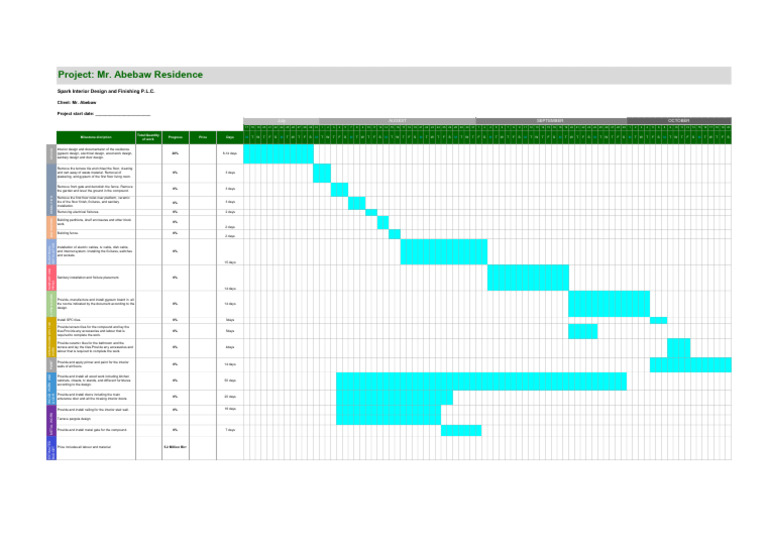The width and height of the screenshot is (768, 543).
Task: Select the electric cables installation Gantt bar
Action: (x=444, y=252)
